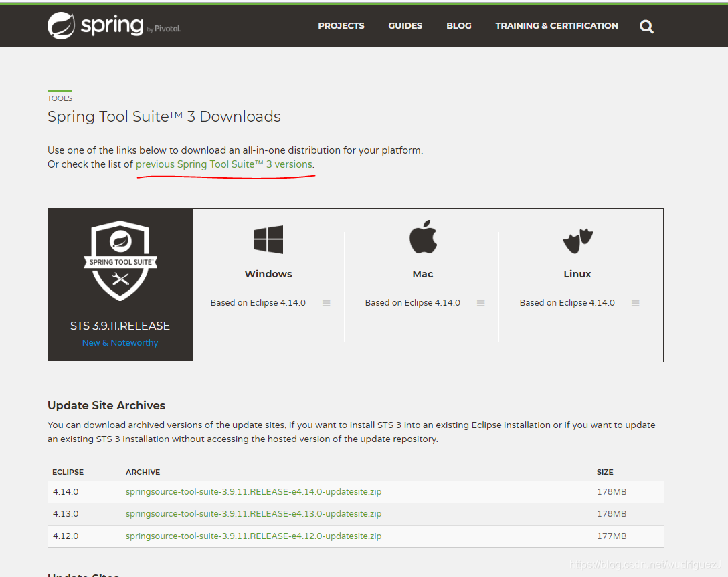Open the GUIDES menu item
This screenshot has width=728, height=577.
point(405,25)
